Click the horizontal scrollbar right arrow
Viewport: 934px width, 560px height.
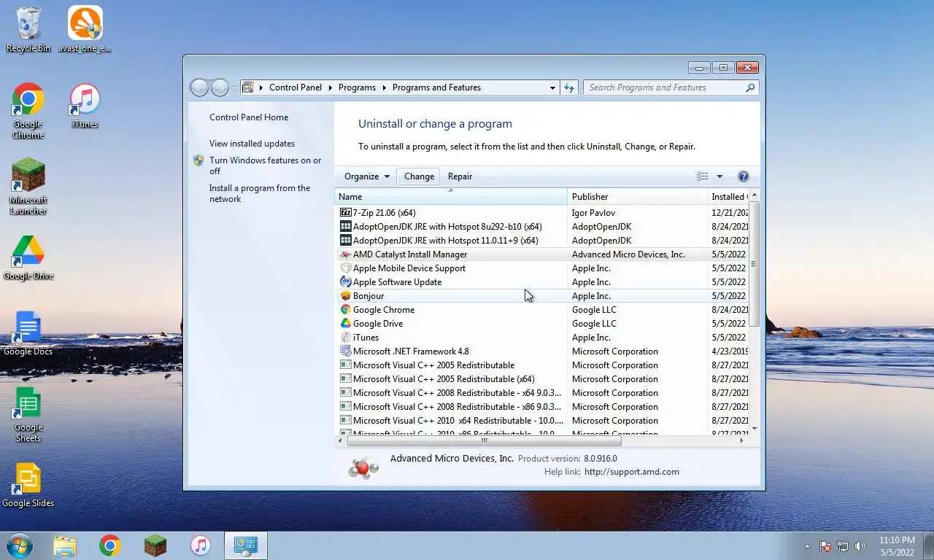742,440
